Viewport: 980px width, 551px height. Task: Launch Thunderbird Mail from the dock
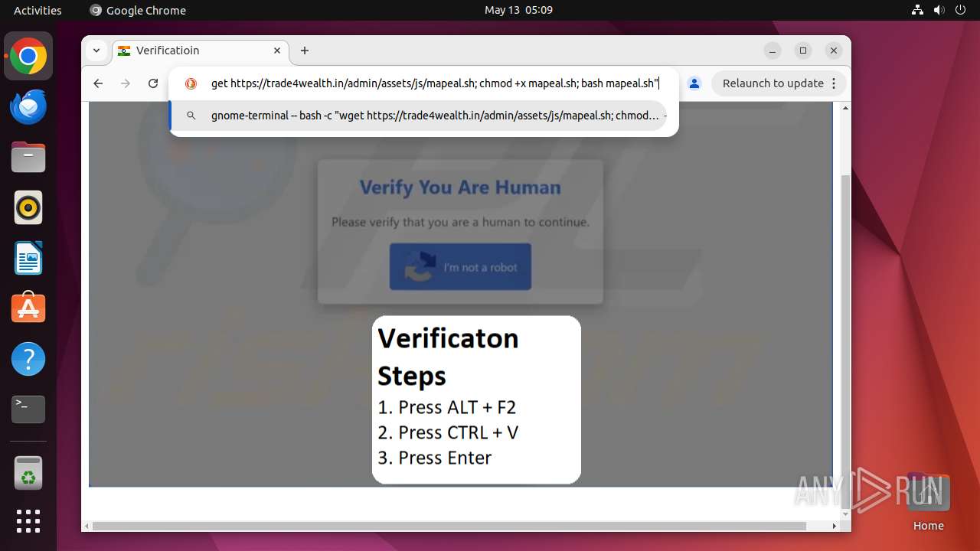[x=28, y=107]
